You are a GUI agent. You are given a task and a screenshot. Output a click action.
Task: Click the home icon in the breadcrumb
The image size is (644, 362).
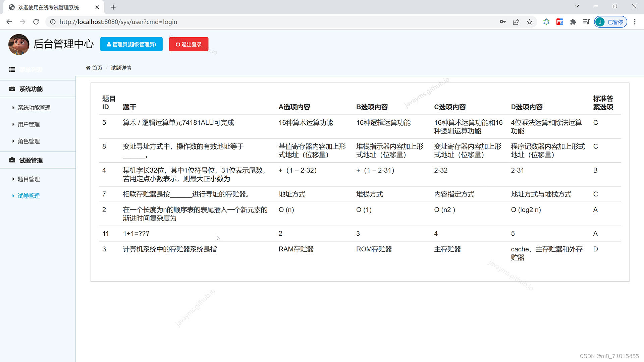coord(88,67)
